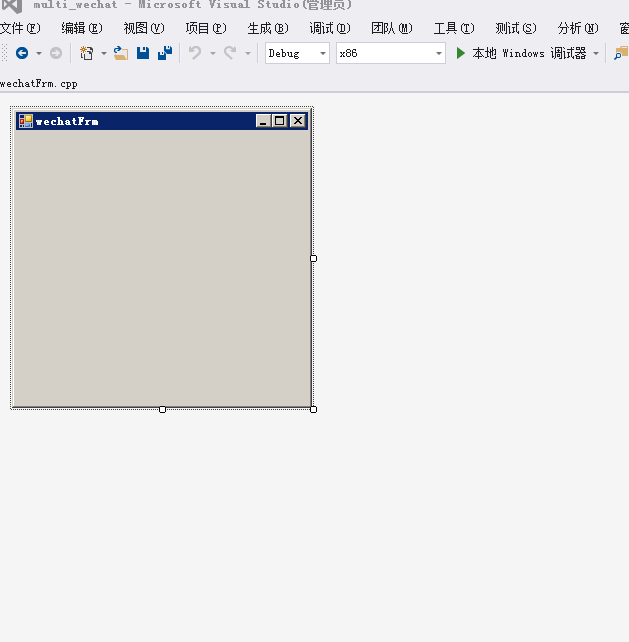Open the x86 platform dropdown
Viewport: 629px width, 642px height.
[390, 53]
